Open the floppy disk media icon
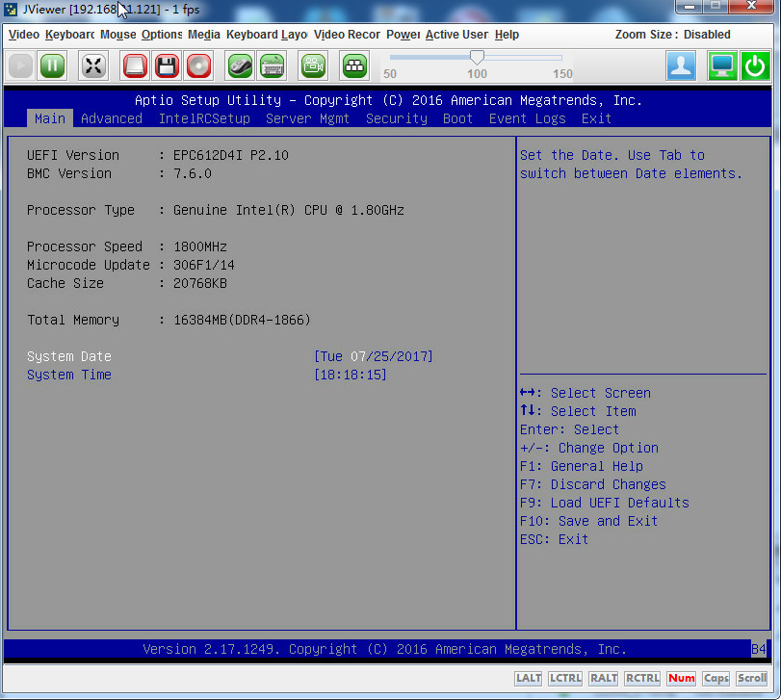Image resolution: width=781 pixels, height=700 pixels. 167,65
